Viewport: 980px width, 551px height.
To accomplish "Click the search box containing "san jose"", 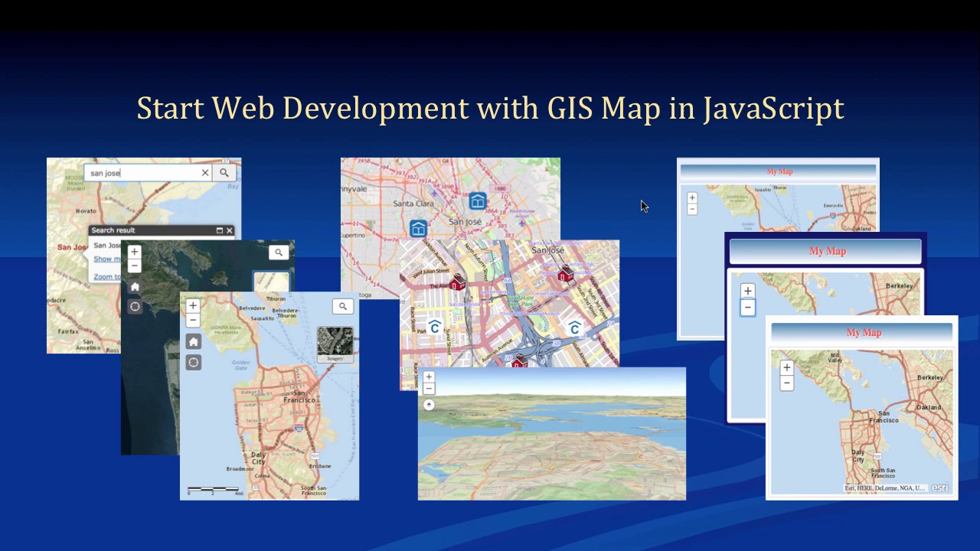I will pos(149,173).
